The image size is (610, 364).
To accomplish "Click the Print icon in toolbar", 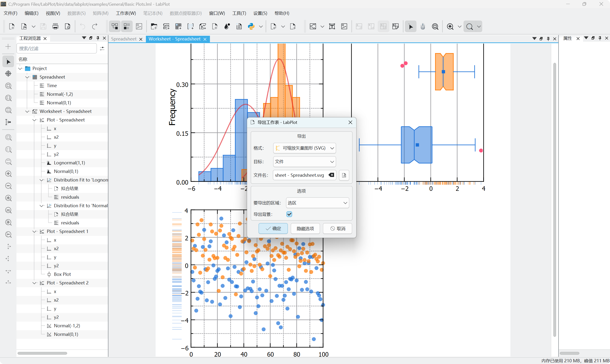I will coord(56,26).
